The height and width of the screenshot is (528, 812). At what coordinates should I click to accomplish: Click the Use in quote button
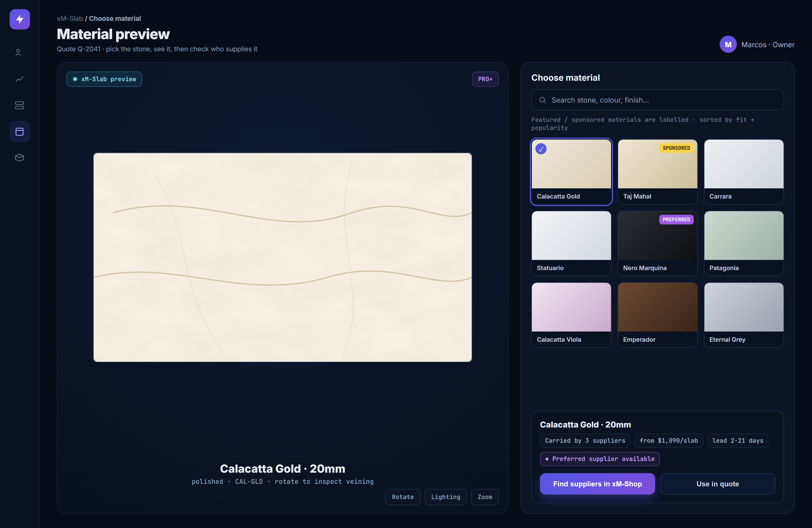click(x=718, y=484)
